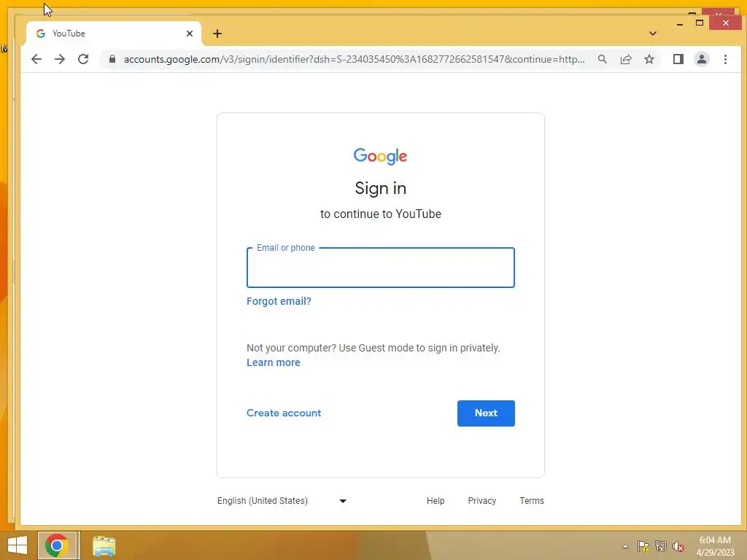The image size is (747, 560).
Task: Open the English (United States) language dropdown
Action: click(x=282, y=500)
